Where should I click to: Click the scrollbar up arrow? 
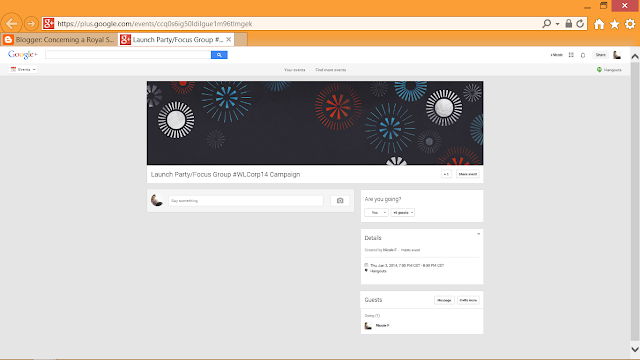[x=635, y=57]
